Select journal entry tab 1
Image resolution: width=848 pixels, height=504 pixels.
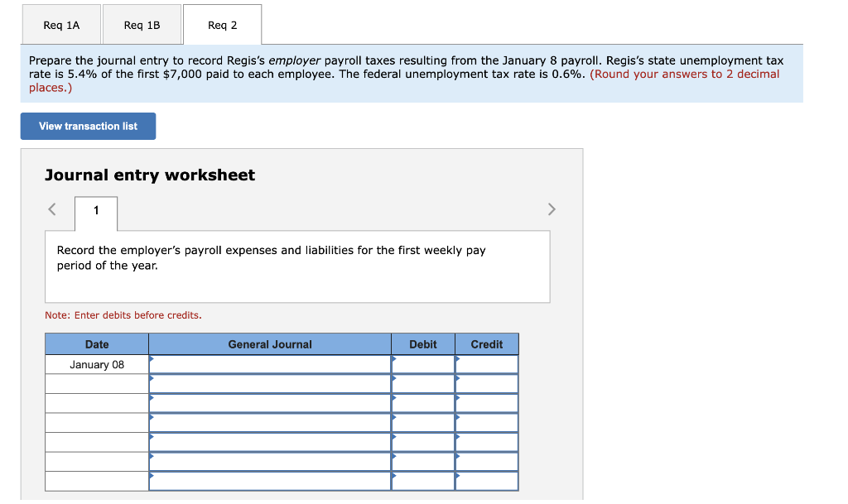(x=96, y=211)
